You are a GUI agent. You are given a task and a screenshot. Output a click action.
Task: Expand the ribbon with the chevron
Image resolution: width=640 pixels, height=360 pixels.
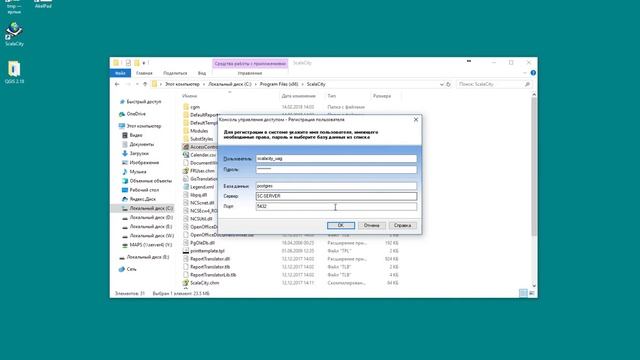click(x=525, y=73)
